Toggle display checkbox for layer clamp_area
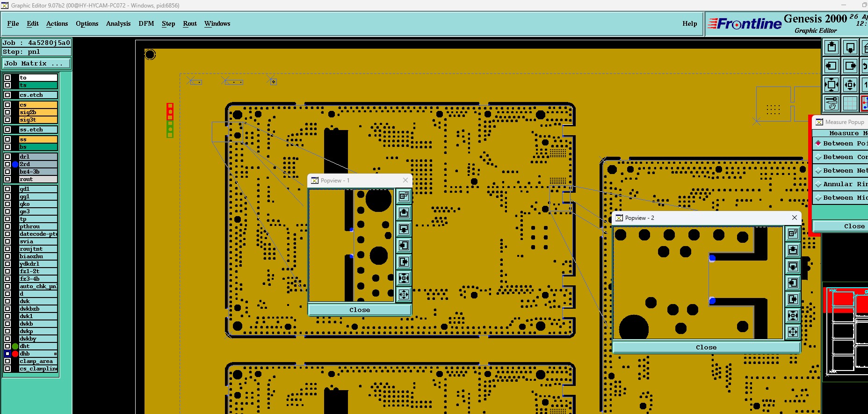868x414 pixels. (x=7, y=361)
